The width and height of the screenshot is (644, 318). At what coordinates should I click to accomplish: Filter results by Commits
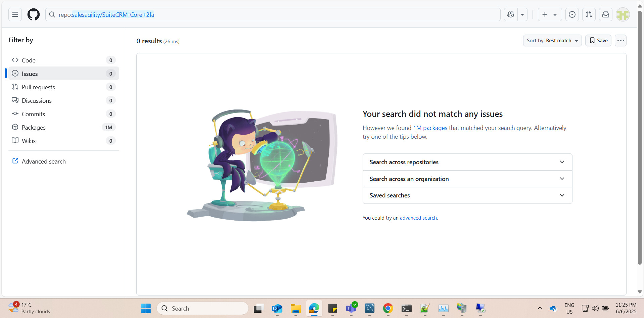tap(64, 114)
